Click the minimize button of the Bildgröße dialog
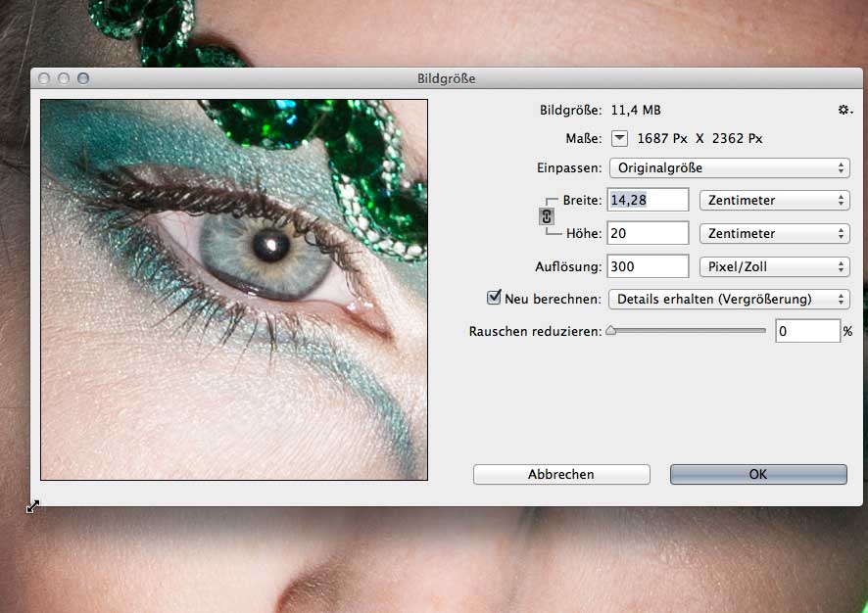868x613 pixels. pos(64,78)
